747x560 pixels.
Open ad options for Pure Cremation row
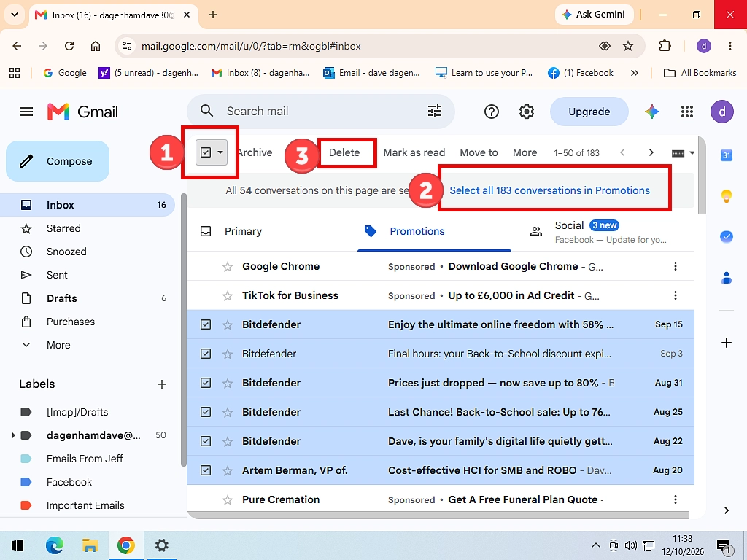click(675, 499)
